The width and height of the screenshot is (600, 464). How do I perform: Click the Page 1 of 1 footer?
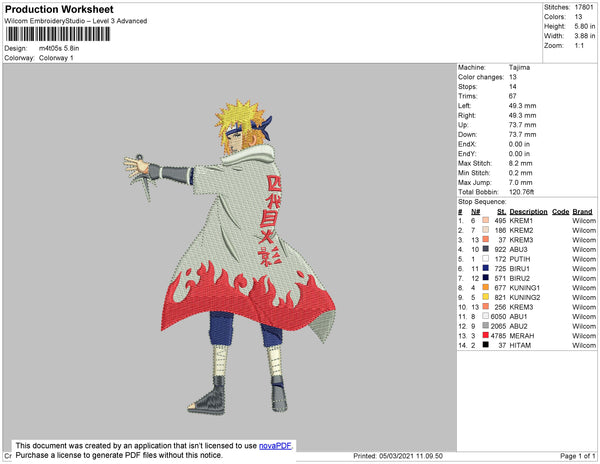click(577, 456)
